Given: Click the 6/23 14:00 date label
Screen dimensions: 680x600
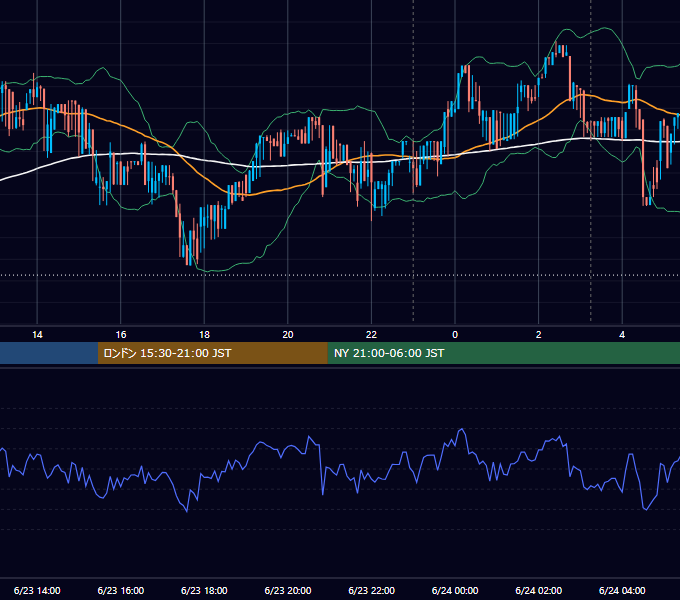Looking at the screenshot, I should coord(37,590).
